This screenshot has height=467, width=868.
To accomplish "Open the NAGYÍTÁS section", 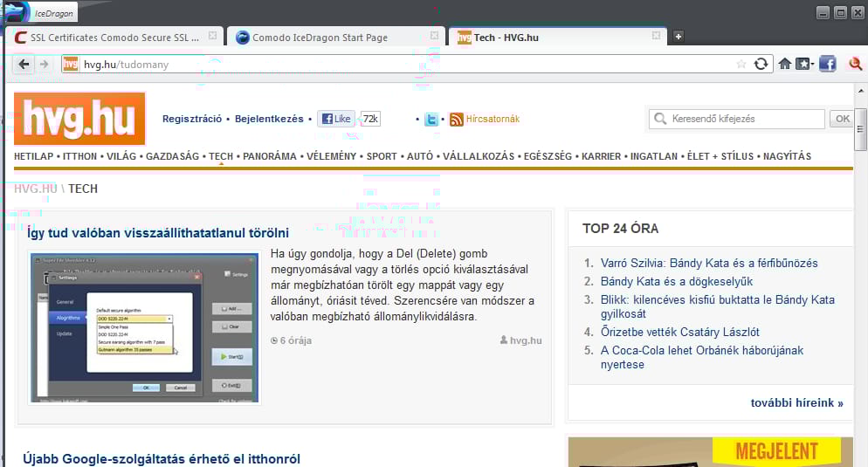I will [x=787, y=156].
